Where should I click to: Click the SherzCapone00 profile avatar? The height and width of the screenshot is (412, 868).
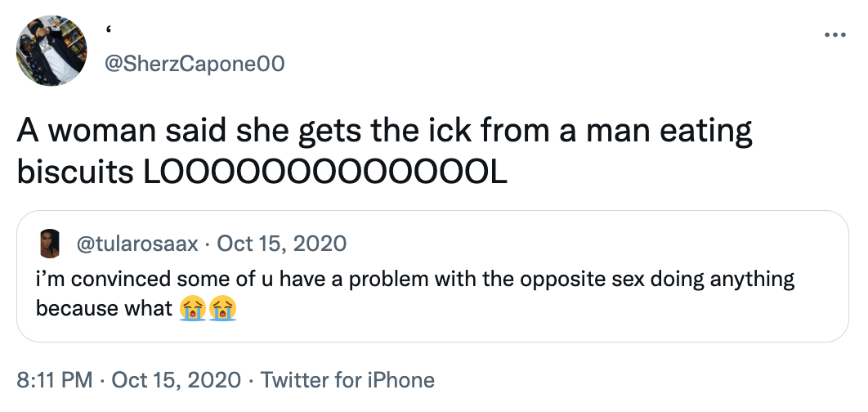pyautogui.click(x=51, y=50)
